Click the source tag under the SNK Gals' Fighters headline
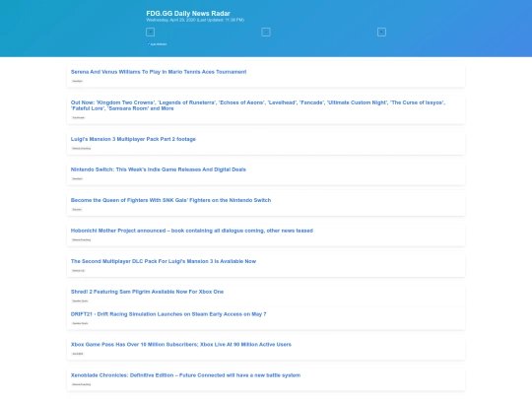Screen dimensions: 532x399 tap(77, 209)
